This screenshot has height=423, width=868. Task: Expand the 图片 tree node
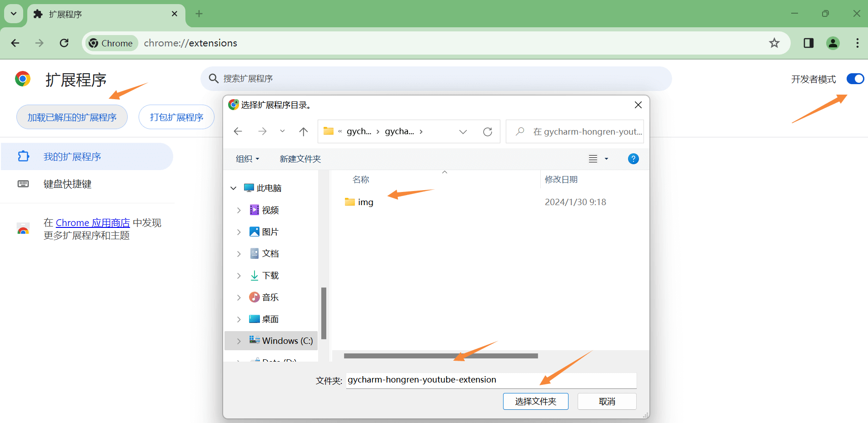[239, 232]
